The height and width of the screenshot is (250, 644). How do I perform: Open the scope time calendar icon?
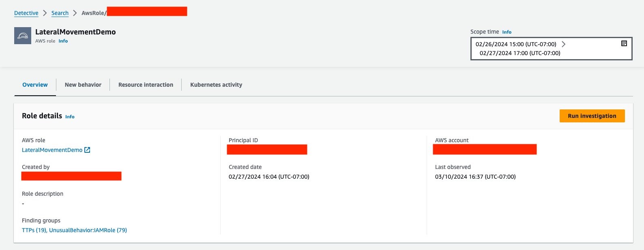point(624,43)
